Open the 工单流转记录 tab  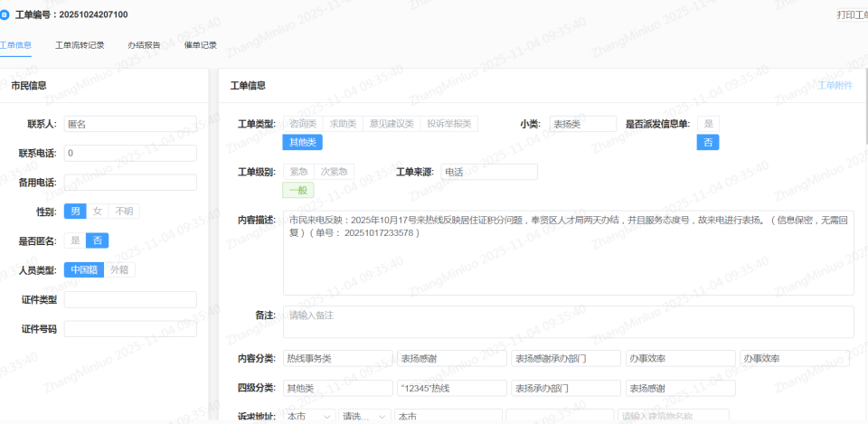(x=80, y=45)
